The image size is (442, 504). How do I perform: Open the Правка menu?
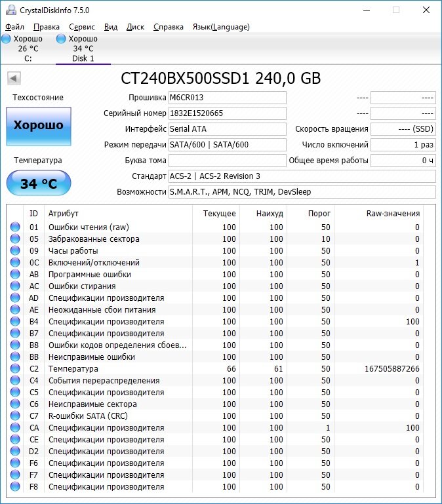(x=47, y=27)
